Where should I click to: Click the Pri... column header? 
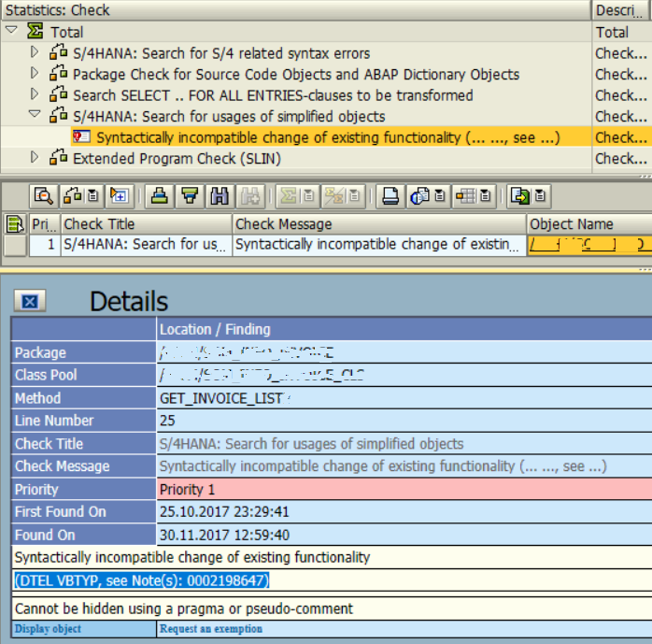coord(45,224)
